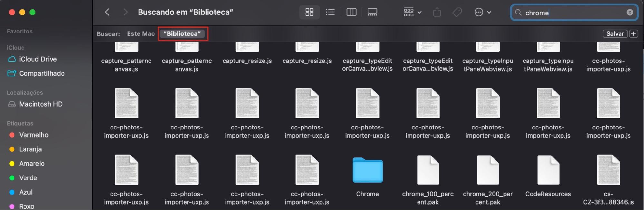Select the Vermelho red tag
Image resolution: width=644 pixels, height=210 pixels.
click(x=34, y=135)
